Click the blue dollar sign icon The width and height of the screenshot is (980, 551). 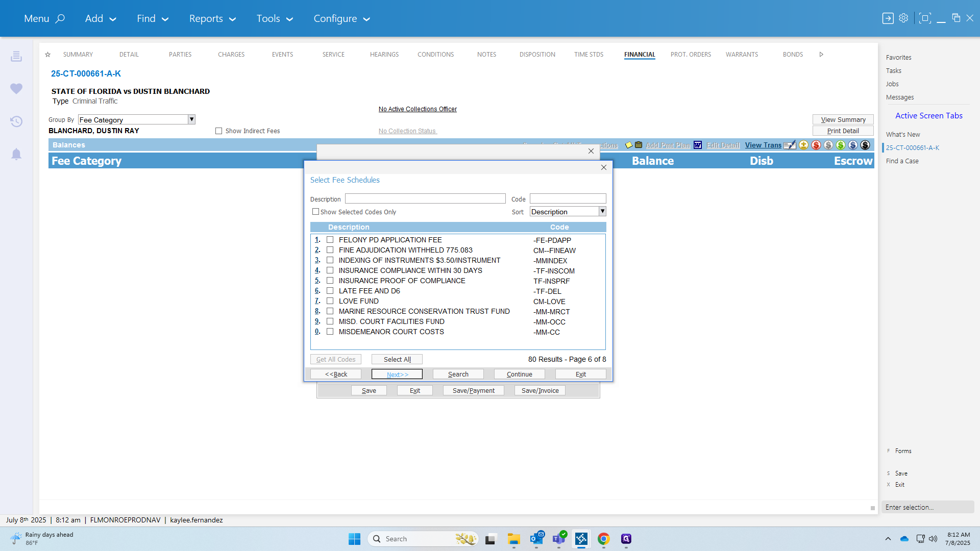point(853,145)
